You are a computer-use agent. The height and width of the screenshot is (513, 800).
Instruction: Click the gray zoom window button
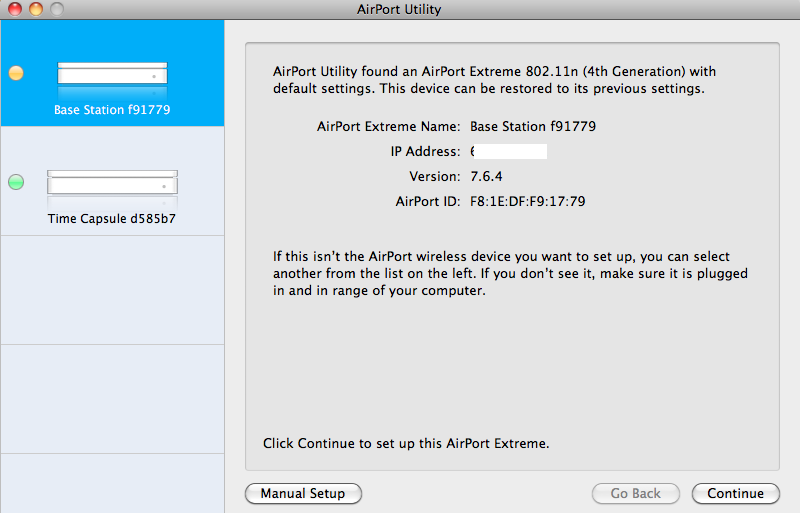(57, 9)
